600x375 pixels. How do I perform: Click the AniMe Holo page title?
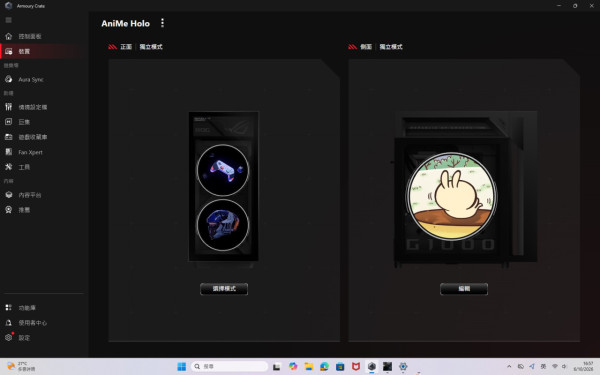tap(126, 23)
